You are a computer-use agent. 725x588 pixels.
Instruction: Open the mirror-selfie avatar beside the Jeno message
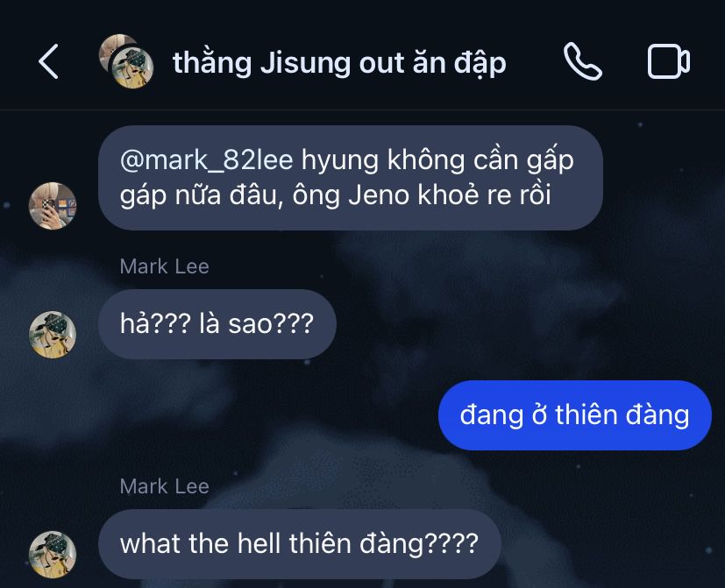(x=53, y=206)
